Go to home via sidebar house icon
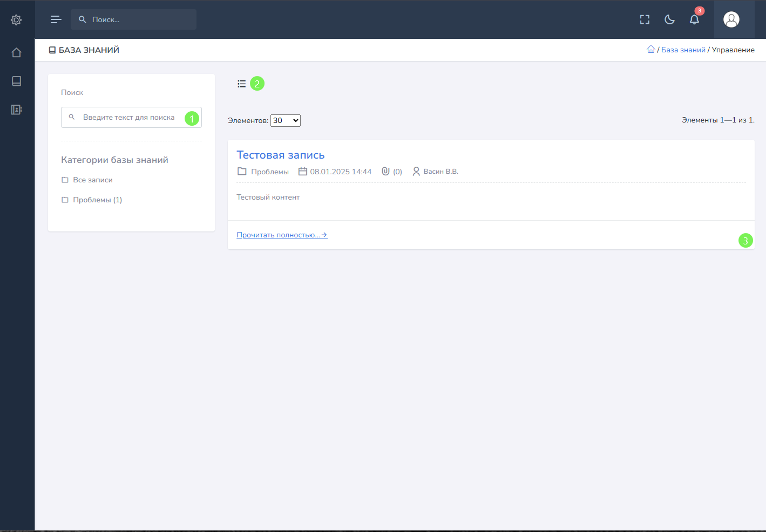Viewport: 766px width, 532px height. click(x=16, y=52)
